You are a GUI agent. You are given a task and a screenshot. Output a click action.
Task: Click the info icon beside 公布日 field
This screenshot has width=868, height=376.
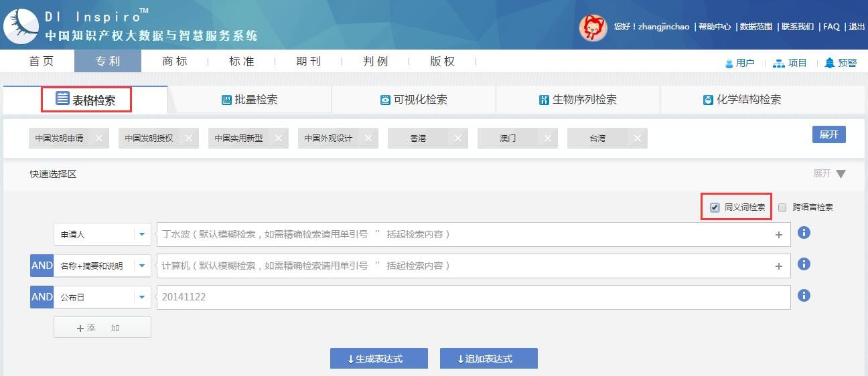tap(804, 296)
